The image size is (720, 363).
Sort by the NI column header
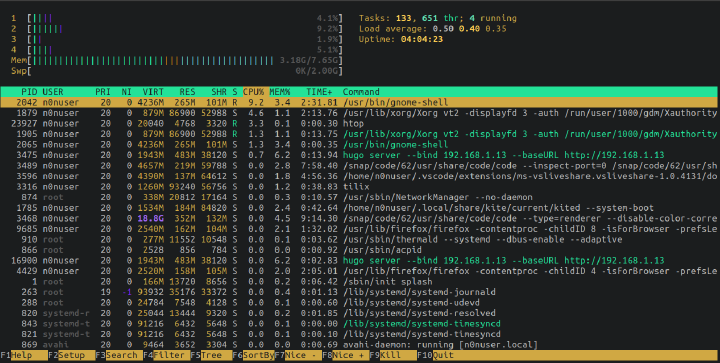(127, 92)
